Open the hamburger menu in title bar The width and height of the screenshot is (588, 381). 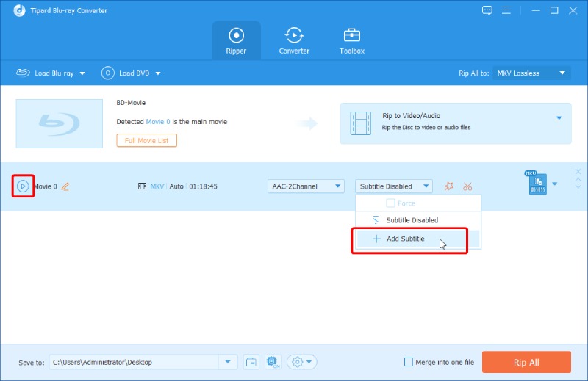coord(506,10)
